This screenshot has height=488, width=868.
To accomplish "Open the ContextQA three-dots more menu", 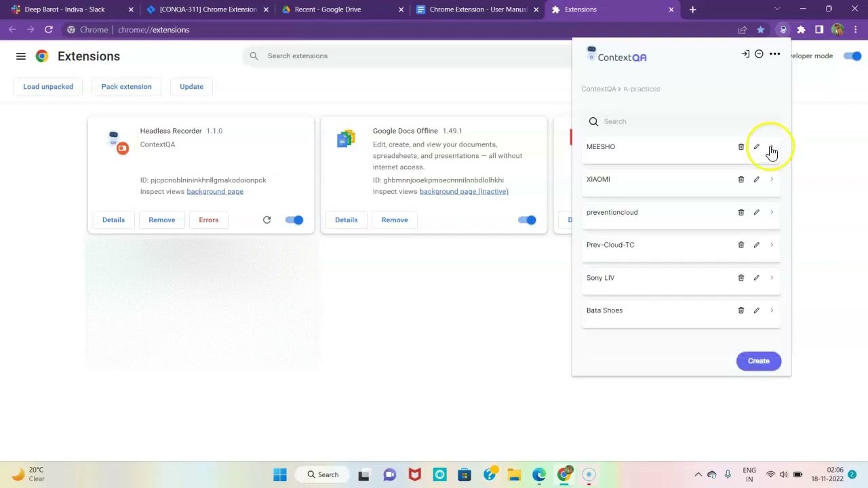I will (x=774, y=54).
